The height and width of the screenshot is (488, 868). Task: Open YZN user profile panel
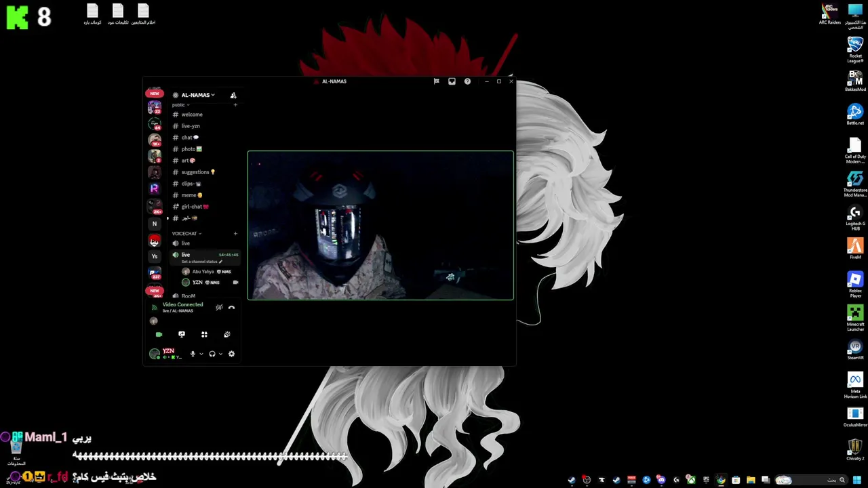166,354
